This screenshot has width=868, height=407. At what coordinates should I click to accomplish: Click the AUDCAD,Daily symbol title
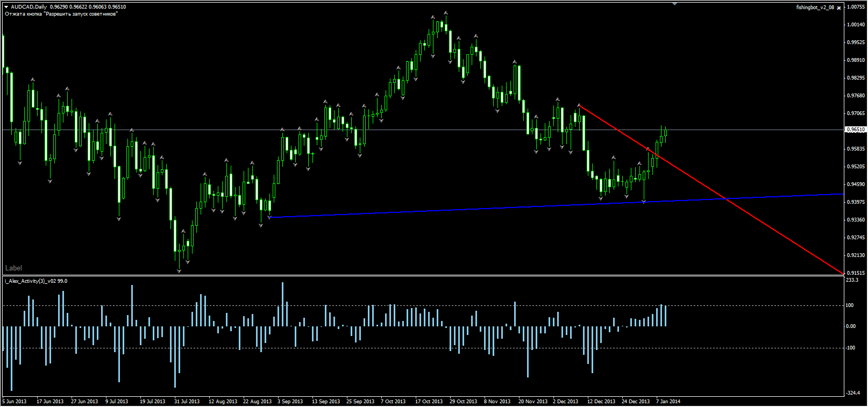pos(29,7)
